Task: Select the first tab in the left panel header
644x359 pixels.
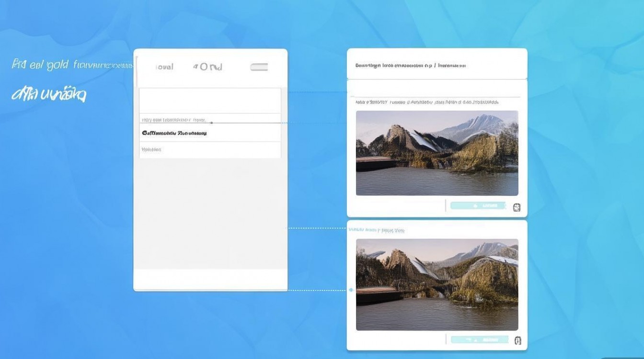Action: click(164, 67)
